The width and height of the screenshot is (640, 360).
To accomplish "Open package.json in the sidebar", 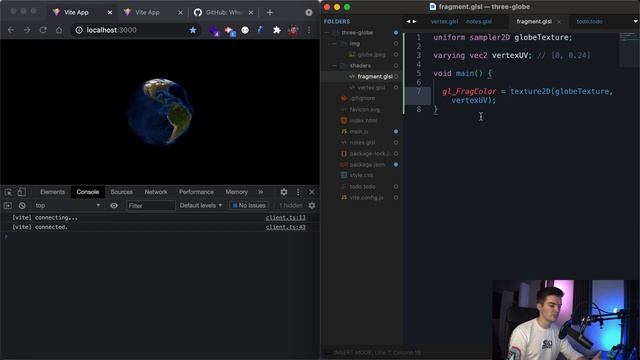I will [x=367, y=165].
